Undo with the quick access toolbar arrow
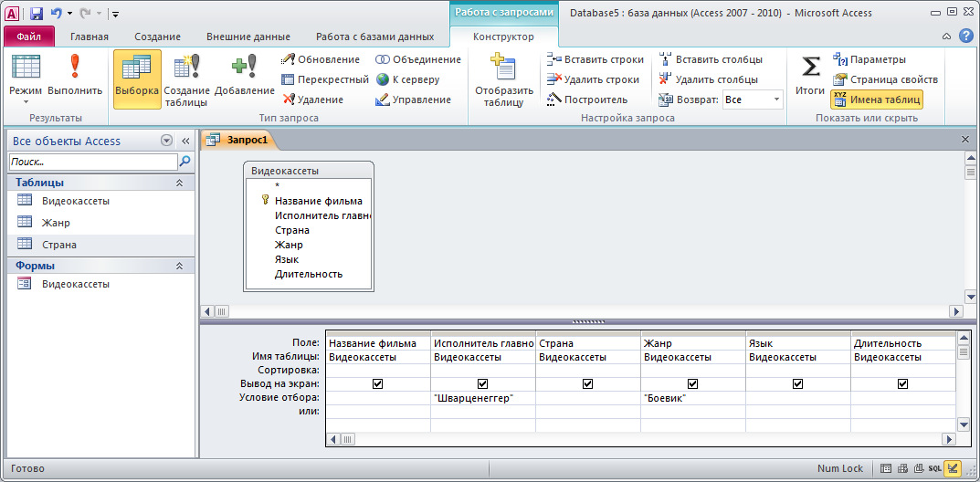The image size is (980, 482). (x=55, y=13)
